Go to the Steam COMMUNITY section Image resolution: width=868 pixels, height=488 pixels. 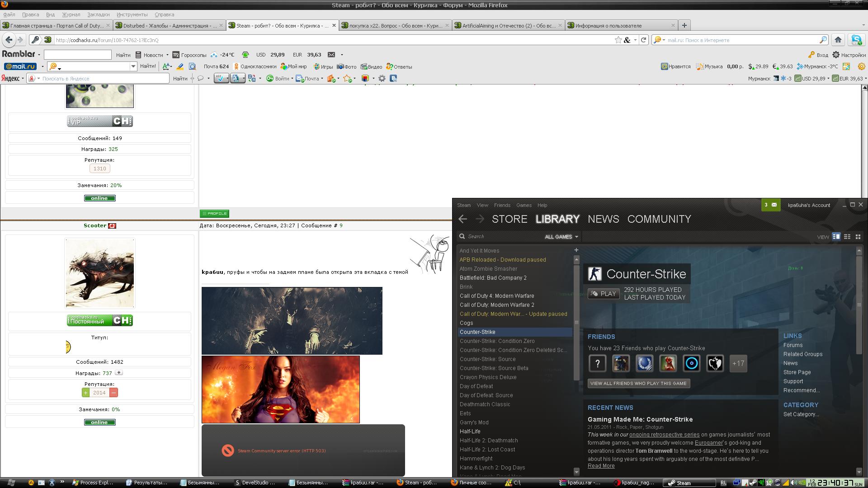pos(659,219)
